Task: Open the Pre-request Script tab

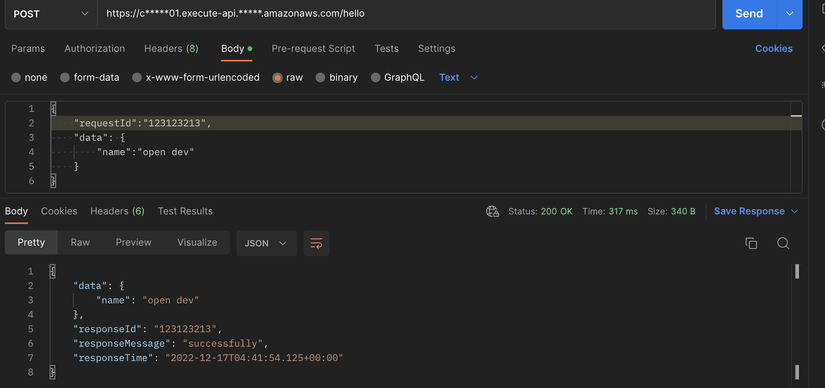Action: point(313,48)
